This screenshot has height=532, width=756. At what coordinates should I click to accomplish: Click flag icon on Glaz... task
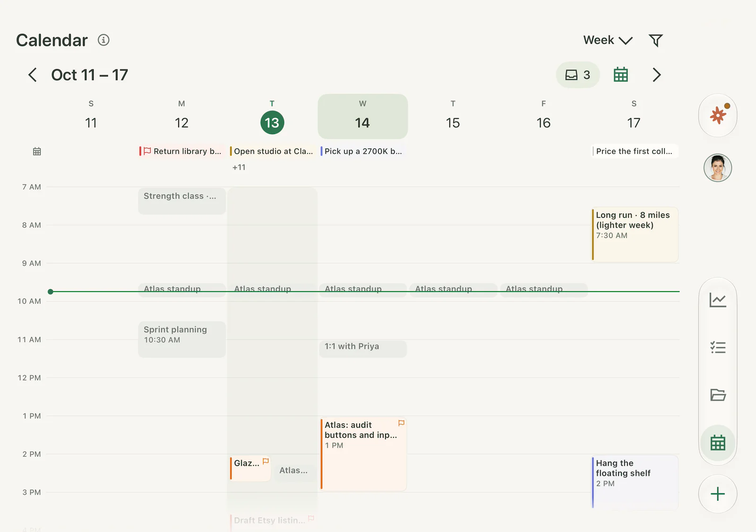coord(266,461)
